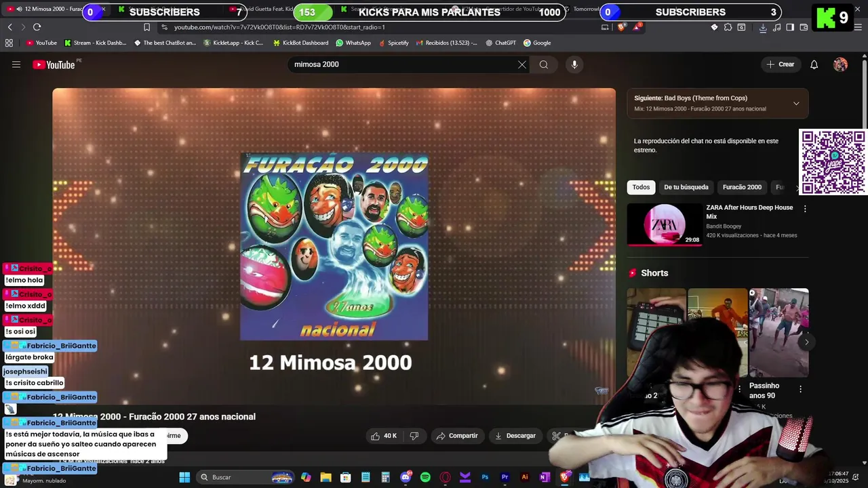Screen dimensions: 868x488
Task: Click the 'ZARA After Hours Deep House Mix' title
Action: [x=749, y=212]
